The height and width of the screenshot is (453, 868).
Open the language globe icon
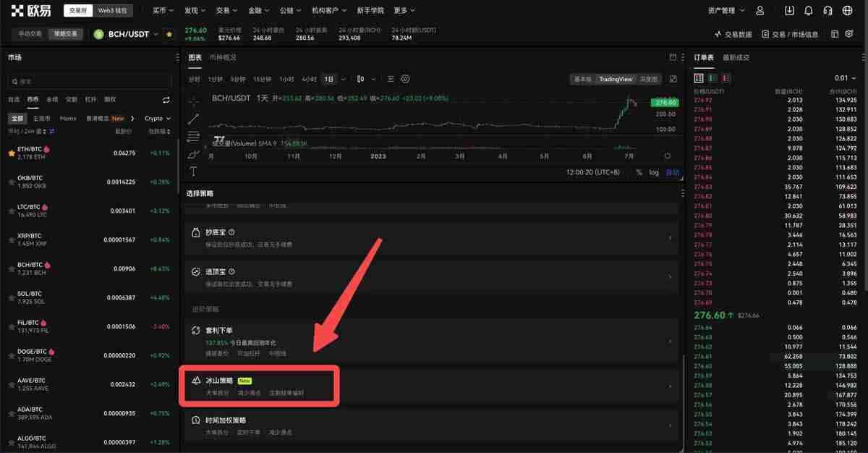tap(848, 10)
